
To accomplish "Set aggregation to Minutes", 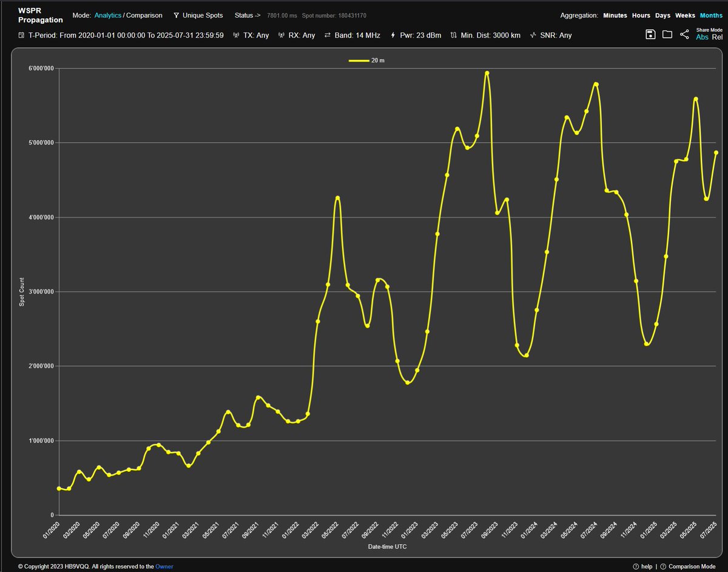I will pos(615,15).
